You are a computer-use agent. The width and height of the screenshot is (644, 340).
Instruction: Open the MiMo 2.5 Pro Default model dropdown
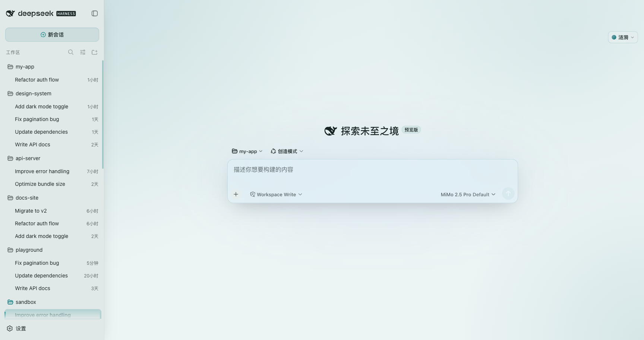point(468,194)
